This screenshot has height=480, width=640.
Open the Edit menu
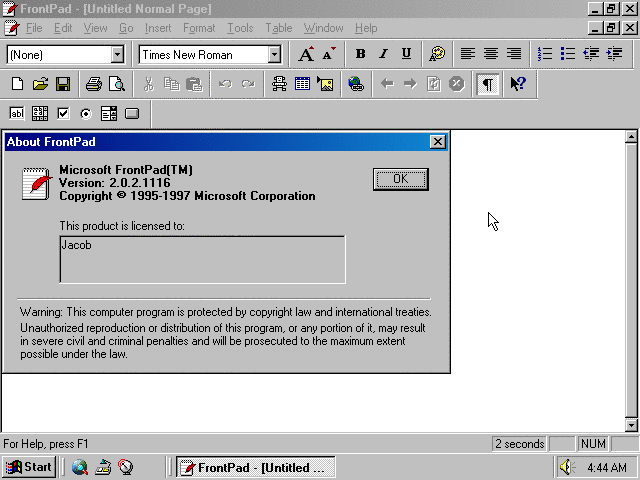[63, 28]
